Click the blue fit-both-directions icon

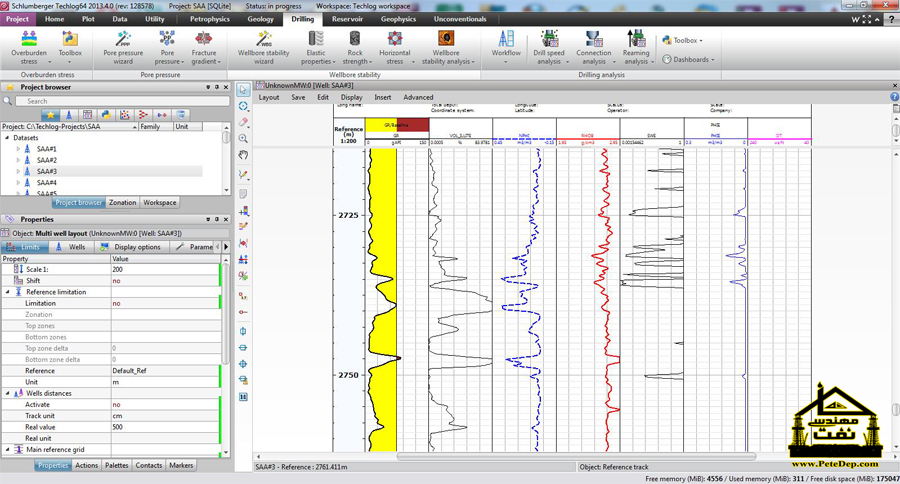tap(243, 363)
